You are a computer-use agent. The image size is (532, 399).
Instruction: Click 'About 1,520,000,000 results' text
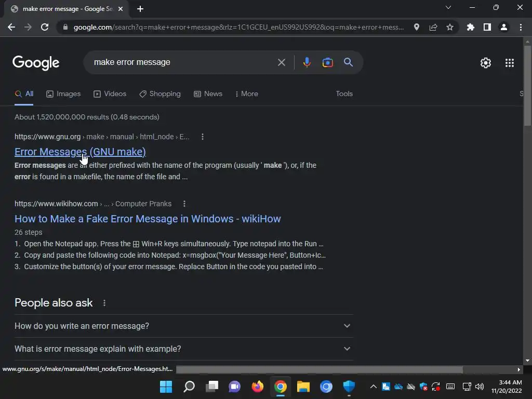click(87, 117)
